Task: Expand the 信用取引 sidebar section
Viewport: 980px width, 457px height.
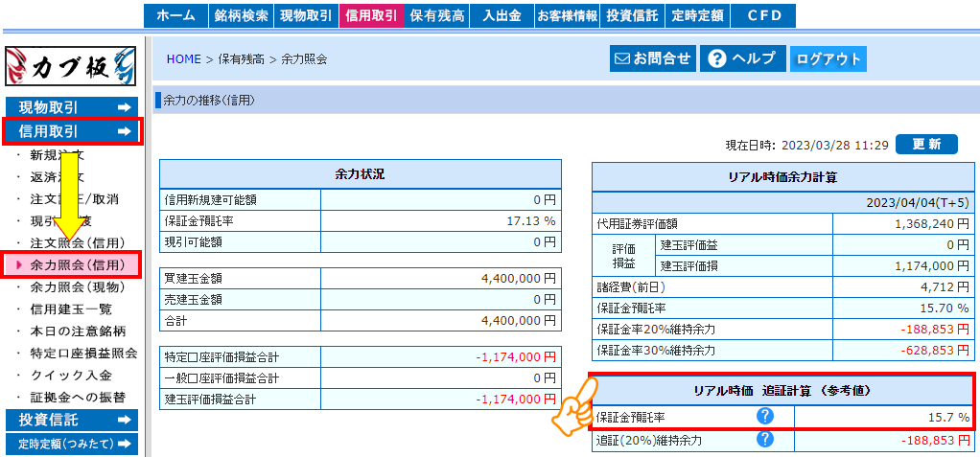Action: (x=72, y=131)
